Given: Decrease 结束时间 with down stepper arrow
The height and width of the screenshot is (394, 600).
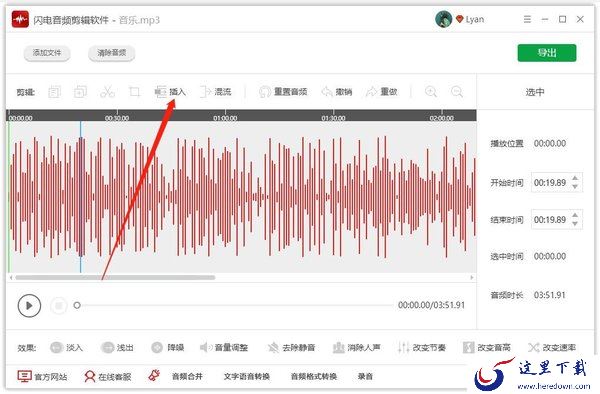Looking at the screenshot, I should pos(575,224).
